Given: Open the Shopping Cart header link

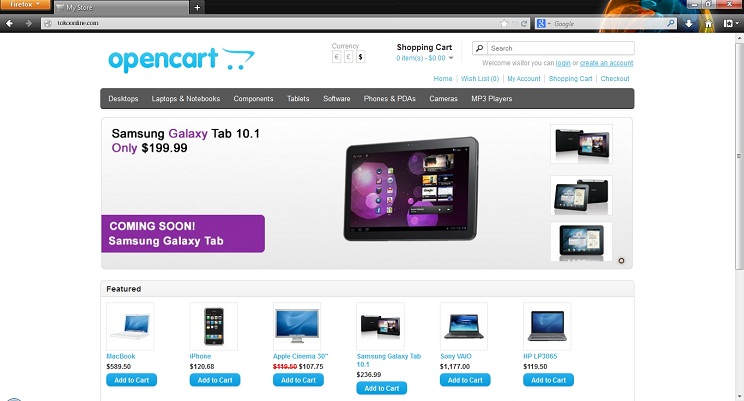Looking at the screenshot, I should [x=570, y=79].
